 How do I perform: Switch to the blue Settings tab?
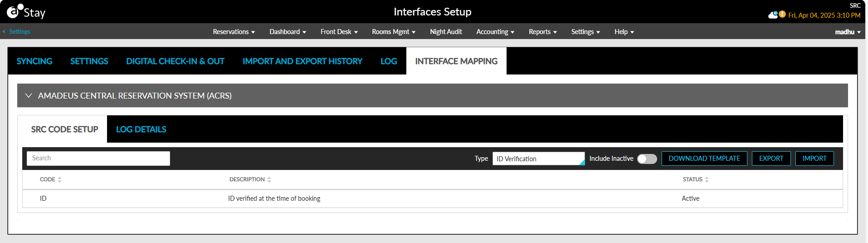click(x=89, y=61)
